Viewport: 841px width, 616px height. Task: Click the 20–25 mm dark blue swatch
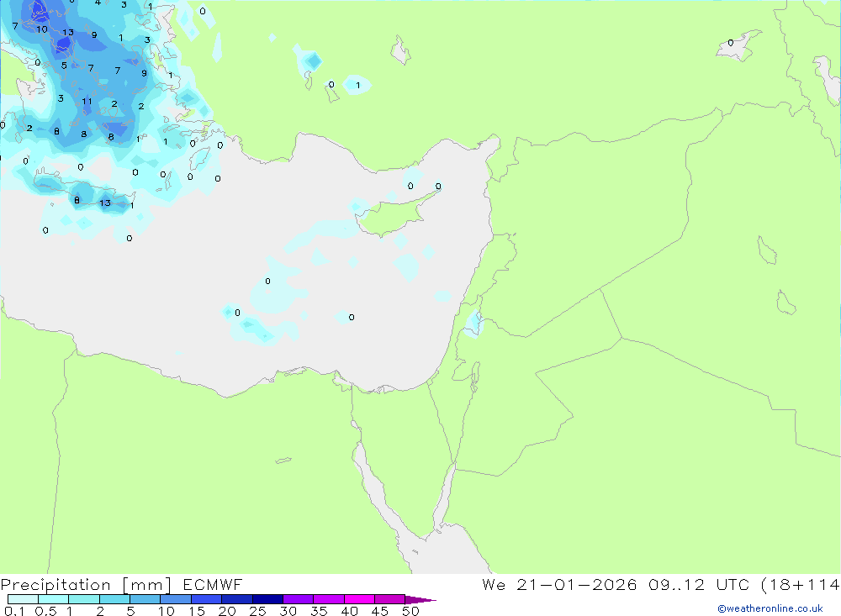pyautogui.click(x=236, y=599)
